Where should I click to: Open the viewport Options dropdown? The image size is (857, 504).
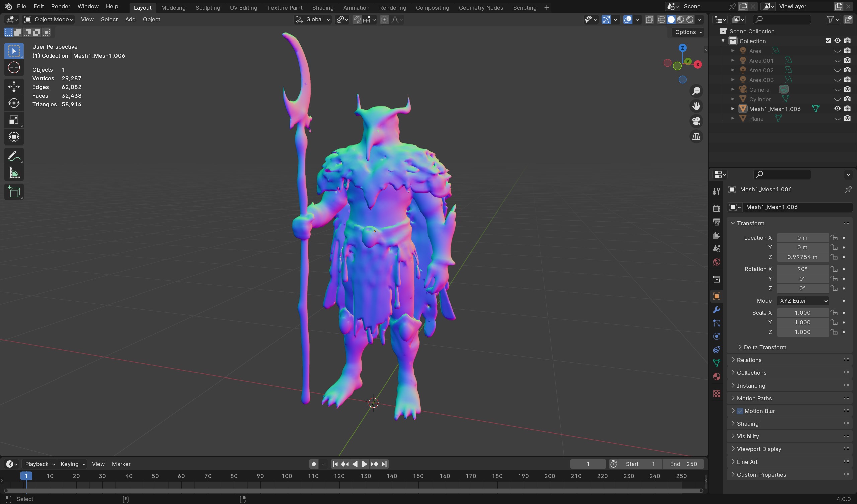point(688,32)
